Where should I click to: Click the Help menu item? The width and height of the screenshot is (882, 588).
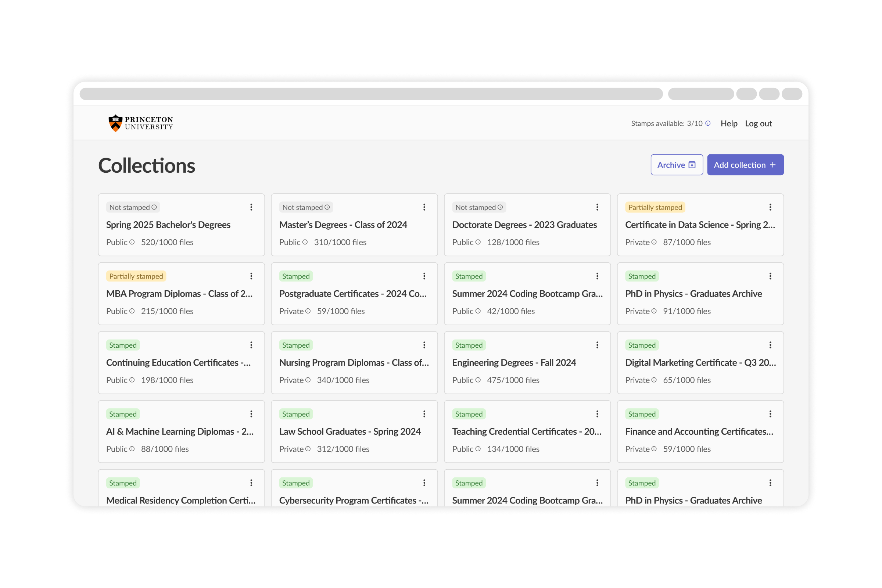[729, 123]
